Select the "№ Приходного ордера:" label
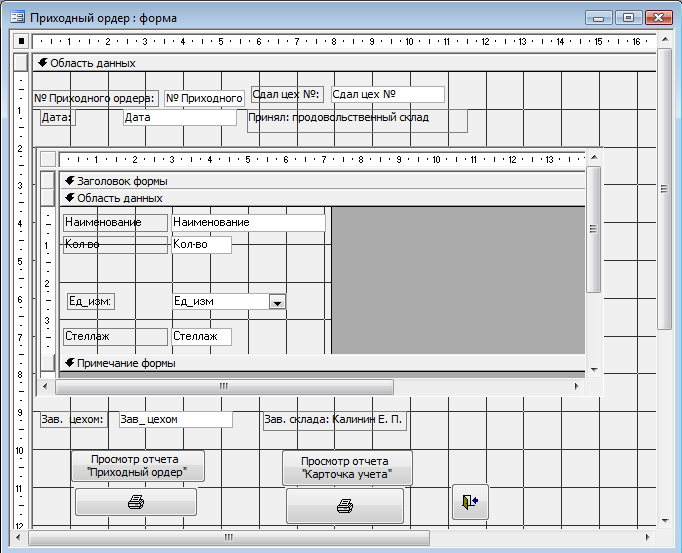Screen dimensions: 682x553 coord(96,98)
